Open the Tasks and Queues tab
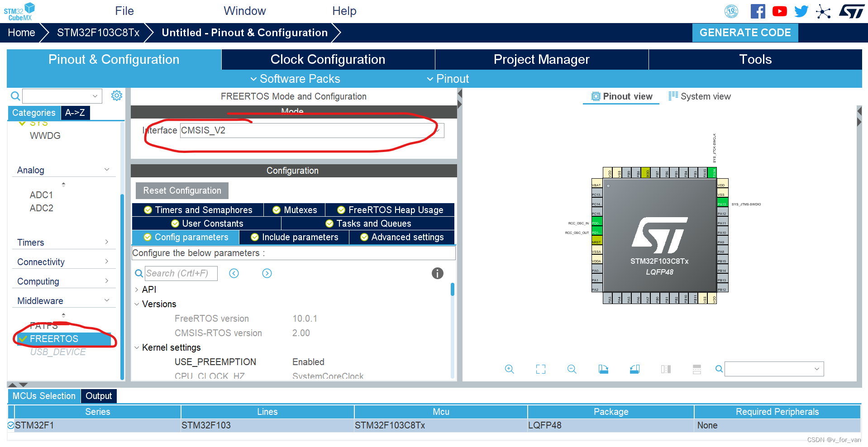This screenshot has height=447, width=868. [x=368, y=223]
